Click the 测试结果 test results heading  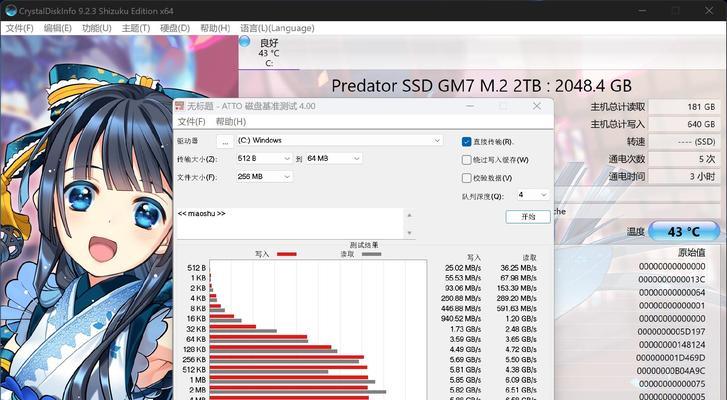click(x=364, y=245)
